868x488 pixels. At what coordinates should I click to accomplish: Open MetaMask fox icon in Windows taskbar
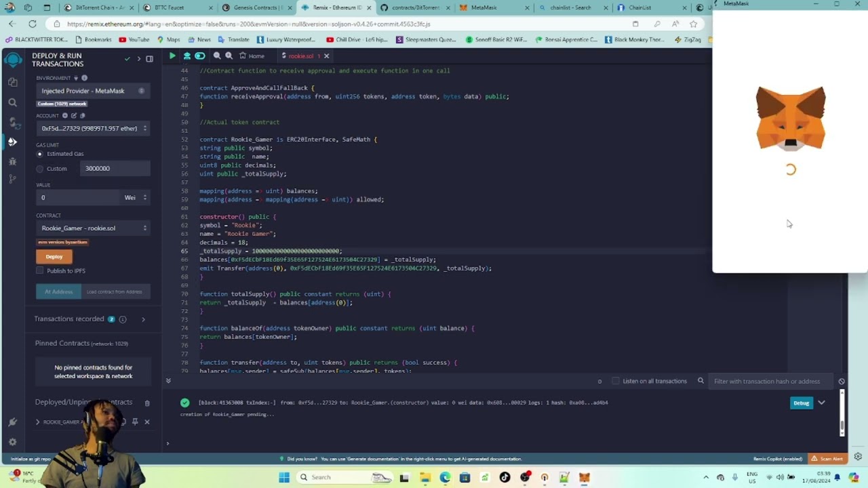click(584, 477)
